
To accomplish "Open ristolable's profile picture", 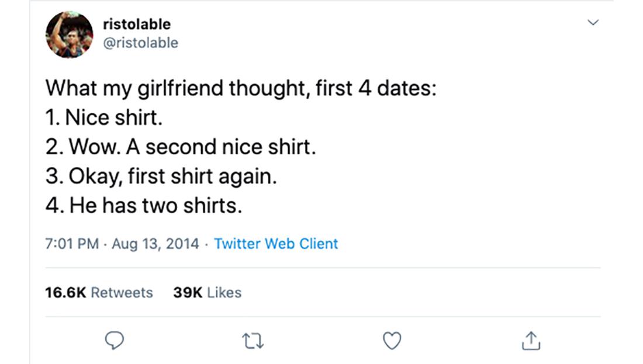I will point(70,34).
